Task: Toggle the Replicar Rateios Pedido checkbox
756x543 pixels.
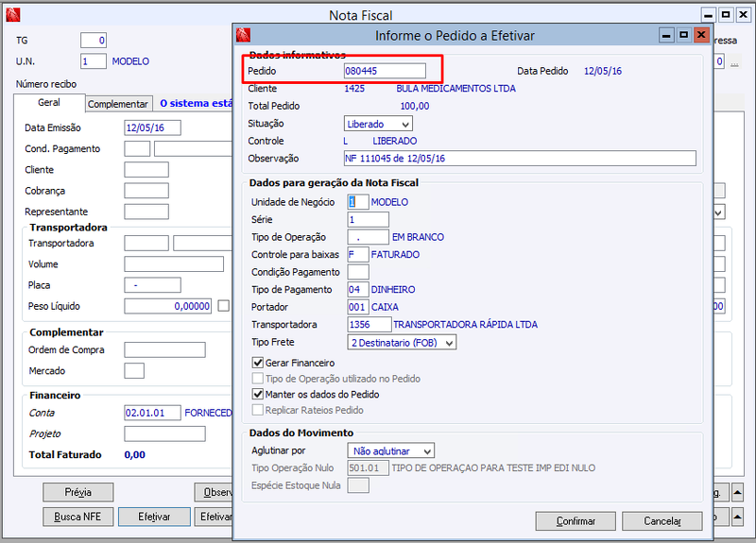Action: tap(258, 410)
